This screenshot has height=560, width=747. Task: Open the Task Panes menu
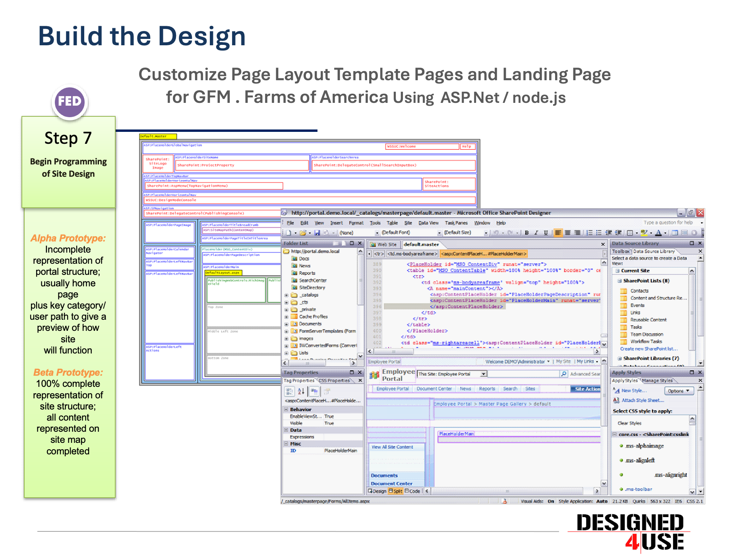tap(456, 223)
